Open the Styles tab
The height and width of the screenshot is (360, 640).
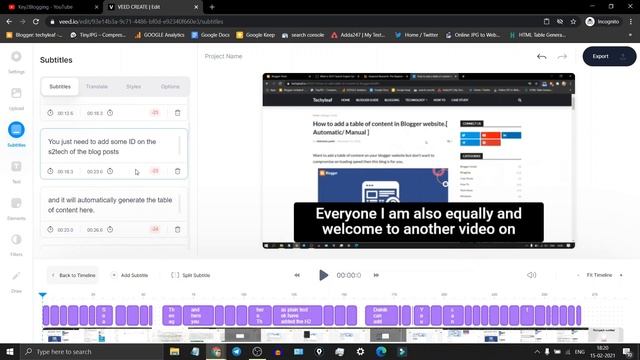(133, 87)
